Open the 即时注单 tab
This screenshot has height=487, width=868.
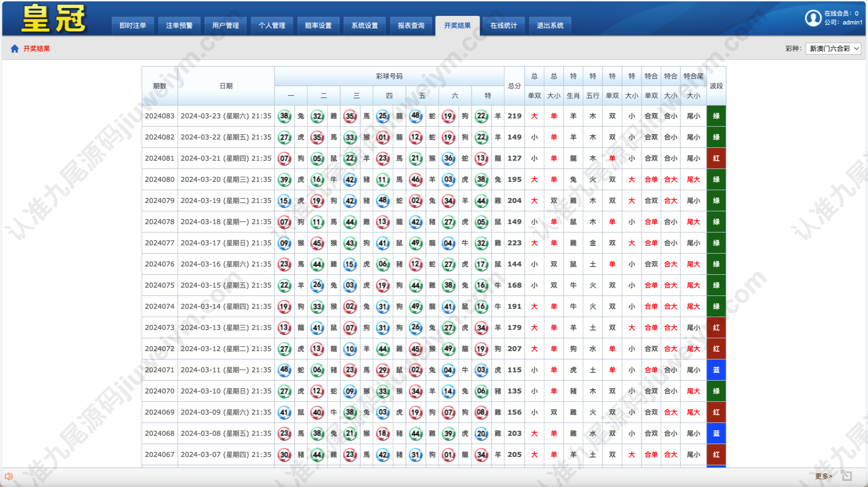[133, 26]
